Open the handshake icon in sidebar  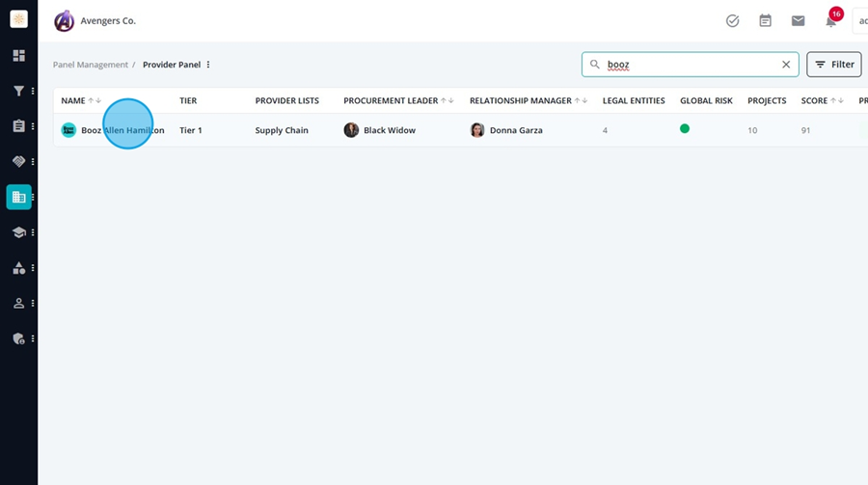[19, 162]
